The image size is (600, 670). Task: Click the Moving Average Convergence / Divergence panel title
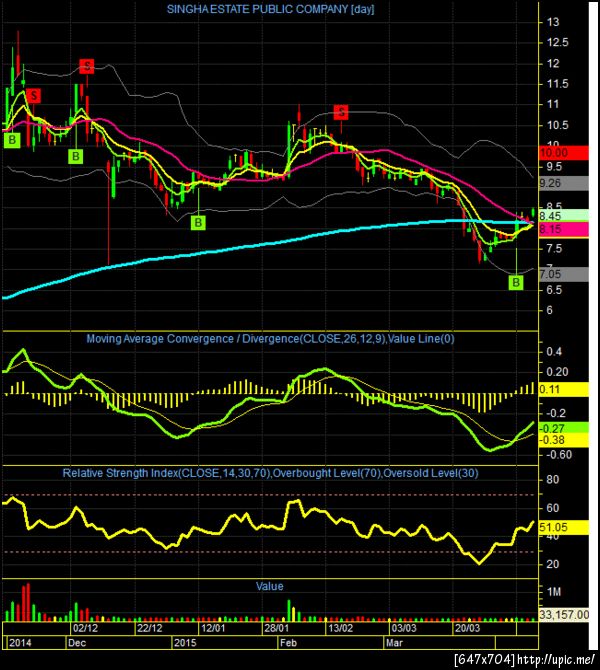point(271,339)
